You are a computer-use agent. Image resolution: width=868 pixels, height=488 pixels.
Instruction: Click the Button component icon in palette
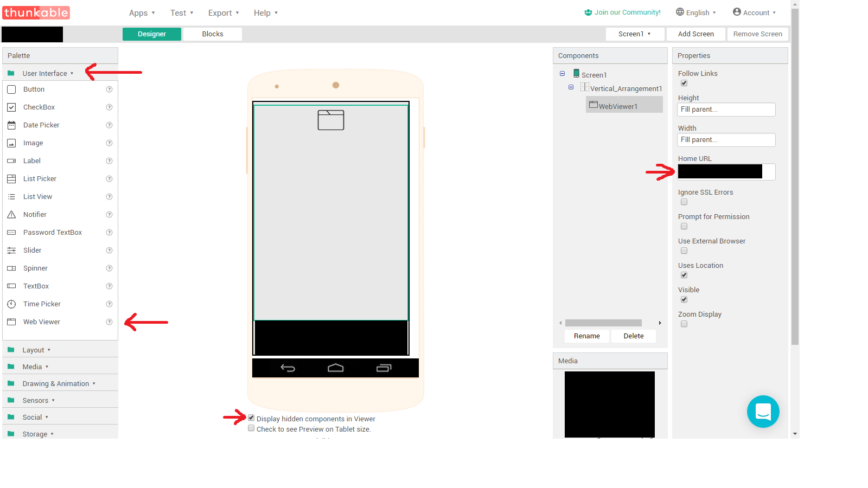tap(11, 89)
